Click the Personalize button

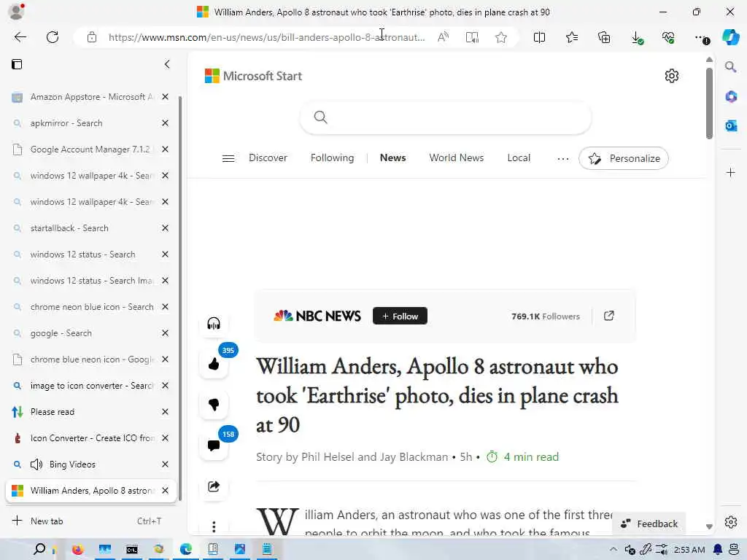coord(624,158)
